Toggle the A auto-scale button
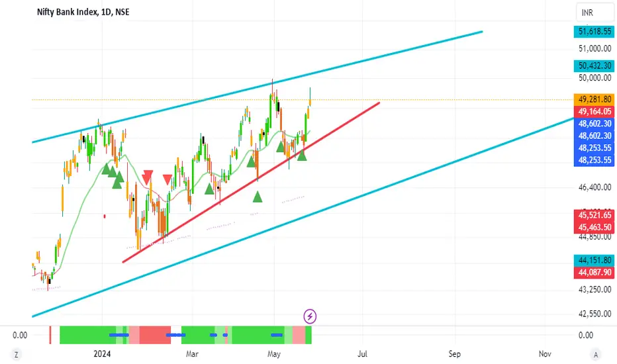This screenshot has height=364, width=617. tap(596, 355)
